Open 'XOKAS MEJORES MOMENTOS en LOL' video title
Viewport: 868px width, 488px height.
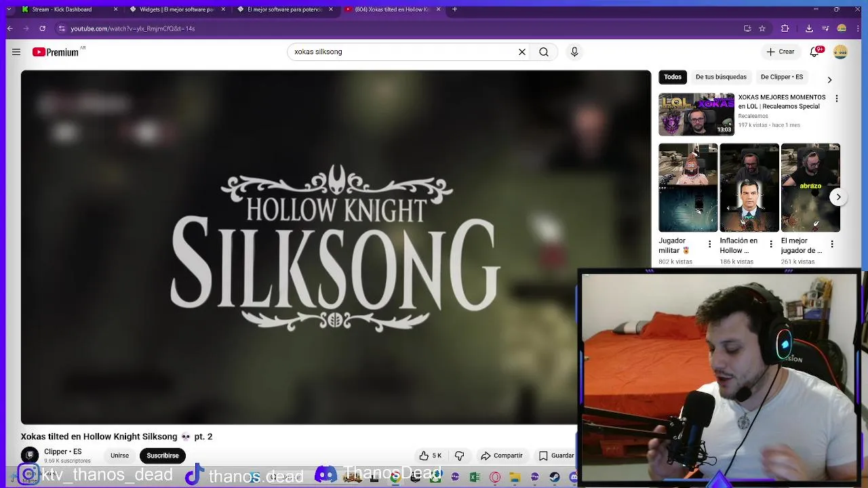coord(782,102)
